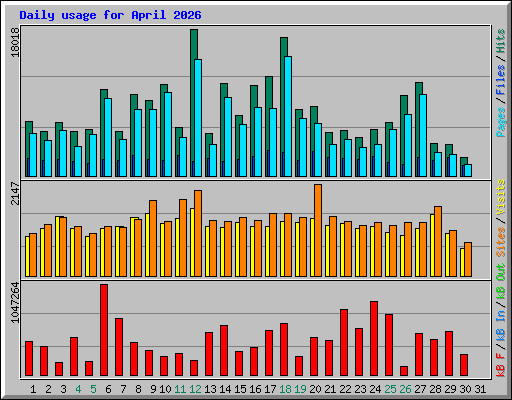Click the day 12 label on the x-axis

[x=195, y=389]
